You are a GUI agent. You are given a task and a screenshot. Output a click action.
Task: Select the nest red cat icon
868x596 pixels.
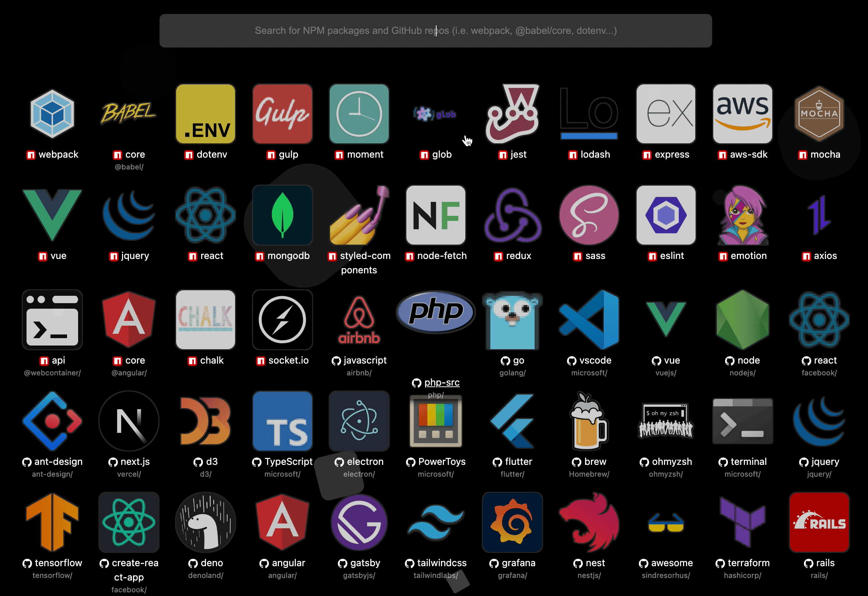[589, 522]
